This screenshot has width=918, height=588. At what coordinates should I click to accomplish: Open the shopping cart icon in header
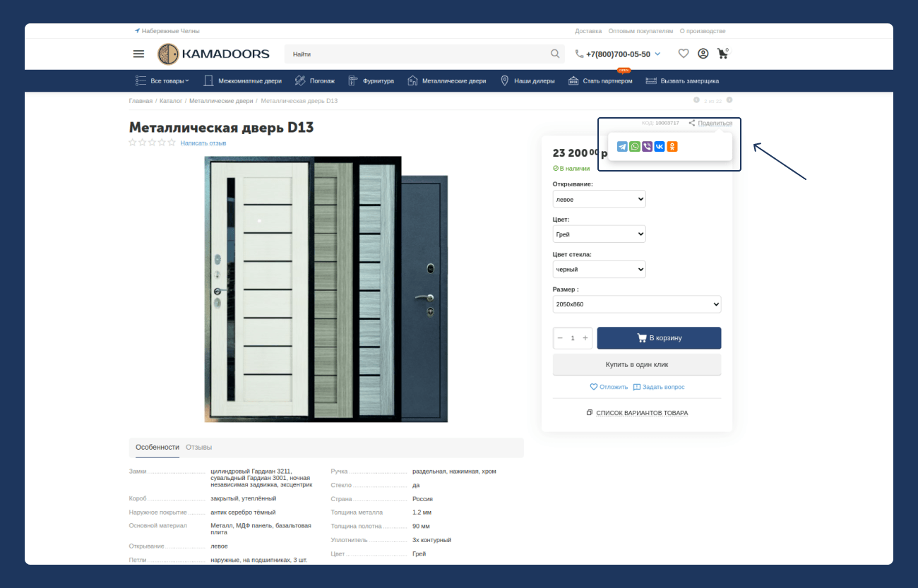point(722,53)
